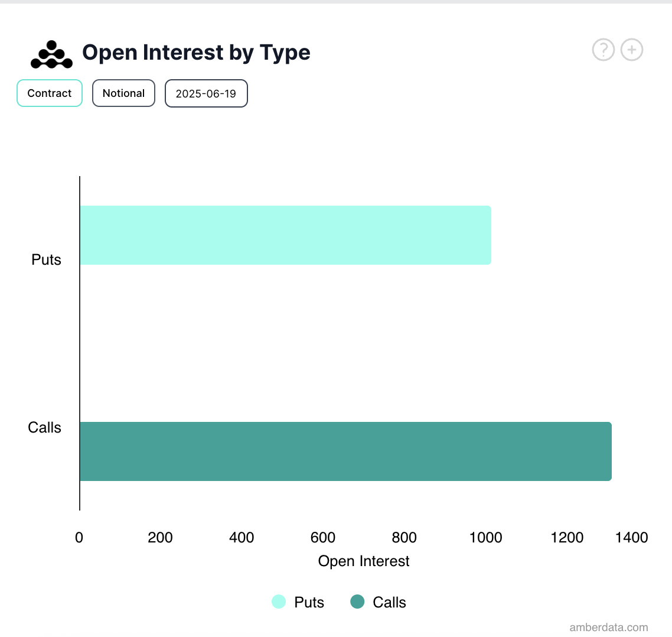Click the light teal Puts legend swatch

click(278, 602)
